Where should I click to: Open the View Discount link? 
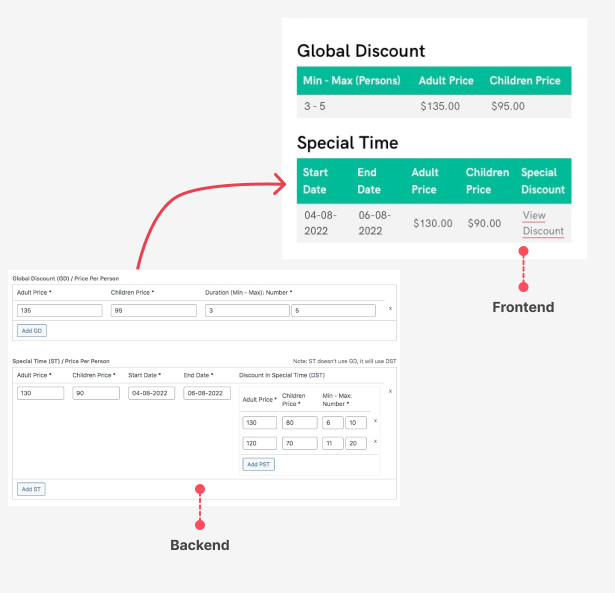point(543,223)
